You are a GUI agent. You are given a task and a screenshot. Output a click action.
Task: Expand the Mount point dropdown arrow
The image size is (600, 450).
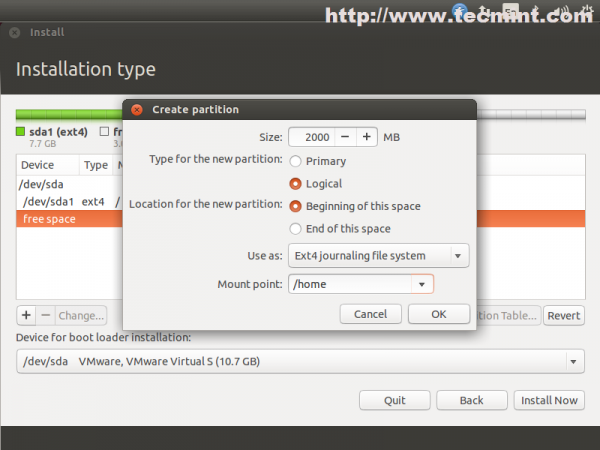tap(422, 284)
